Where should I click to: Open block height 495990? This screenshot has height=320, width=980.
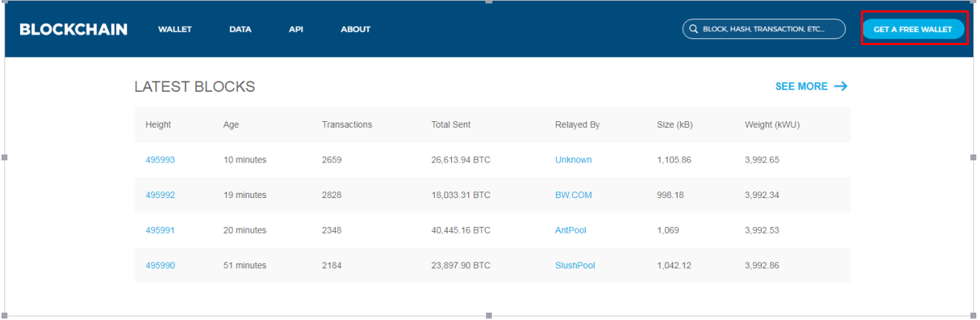160,265
